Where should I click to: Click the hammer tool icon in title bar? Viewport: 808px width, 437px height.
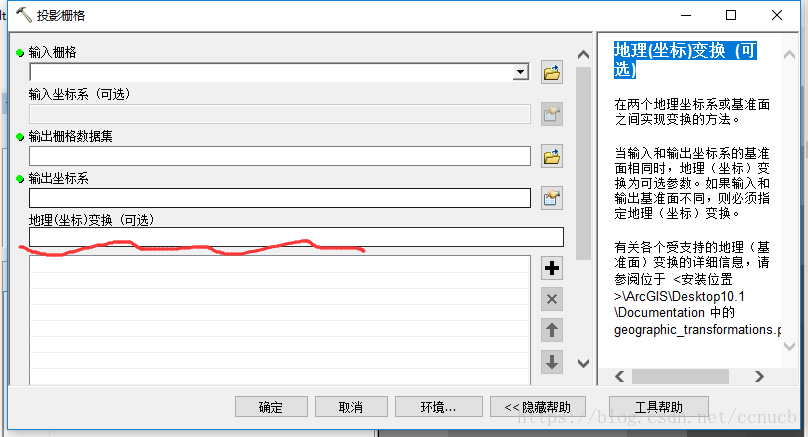(x=24, y=15)
